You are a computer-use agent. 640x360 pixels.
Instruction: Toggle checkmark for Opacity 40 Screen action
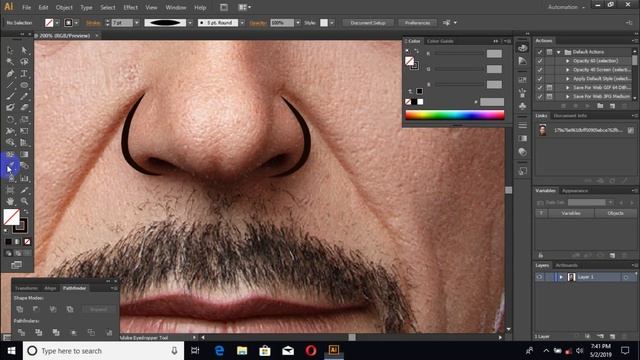[x=540, y=70]
